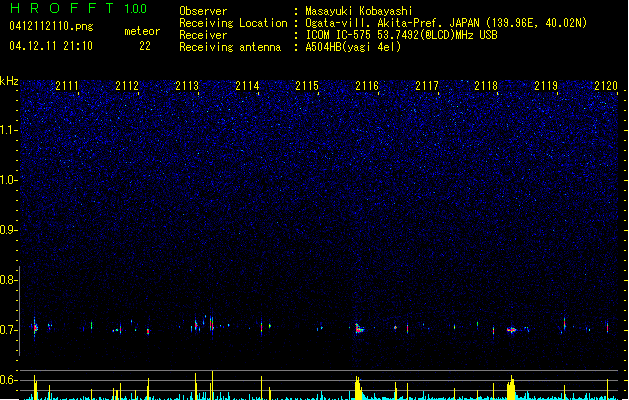Click the 2114 time marker
629x400 pixels.
pos(247,85)
